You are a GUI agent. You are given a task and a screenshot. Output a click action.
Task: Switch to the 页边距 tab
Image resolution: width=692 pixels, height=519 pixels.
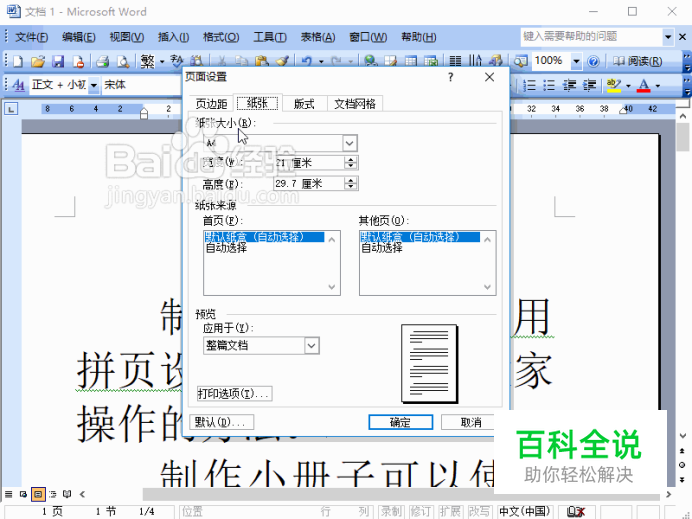click(x=211, y=104)
